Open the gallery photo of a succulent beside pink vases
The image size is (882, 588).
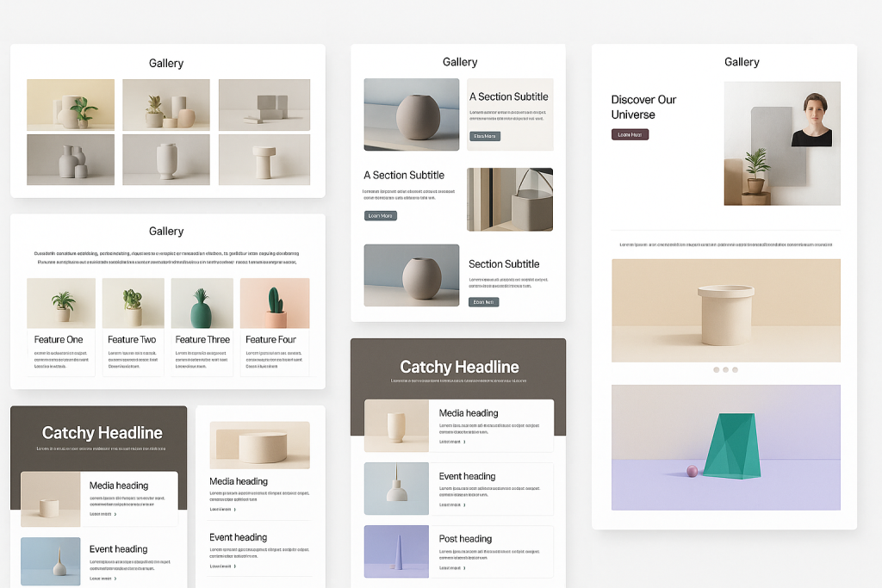[166, 104]
